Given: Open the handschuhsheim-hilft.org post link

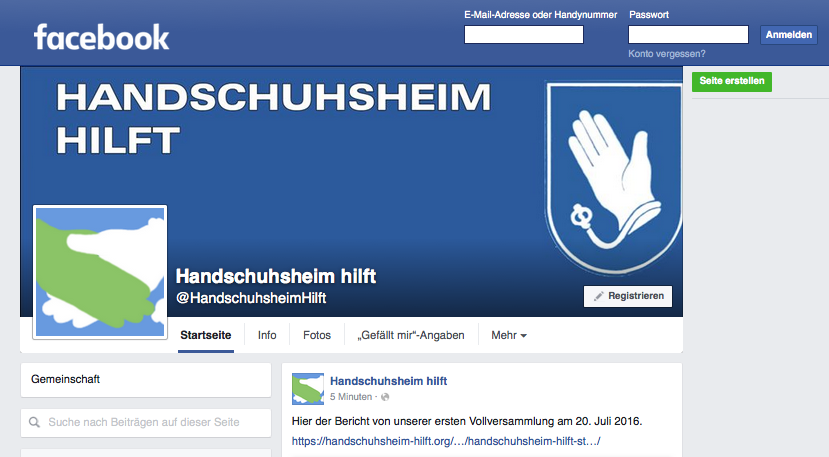Looking at the screenshot, I should (x=446, y=441).
